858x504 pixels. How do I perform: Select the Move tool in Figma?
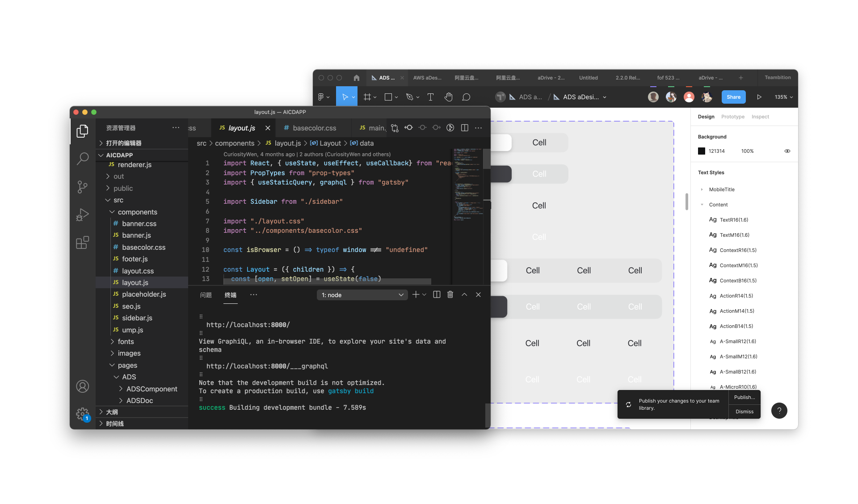click(345, 97)
